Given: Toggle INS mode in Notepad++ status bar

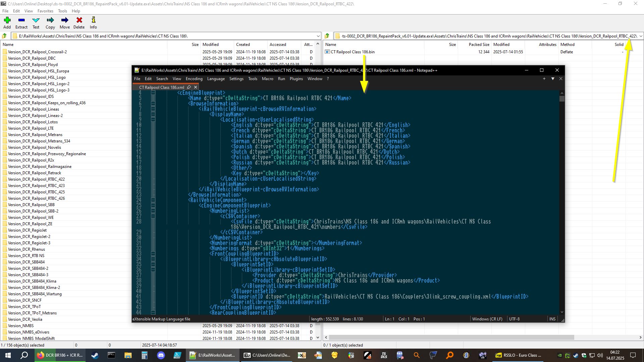Looking at the screenshot, I should (552, 319).
